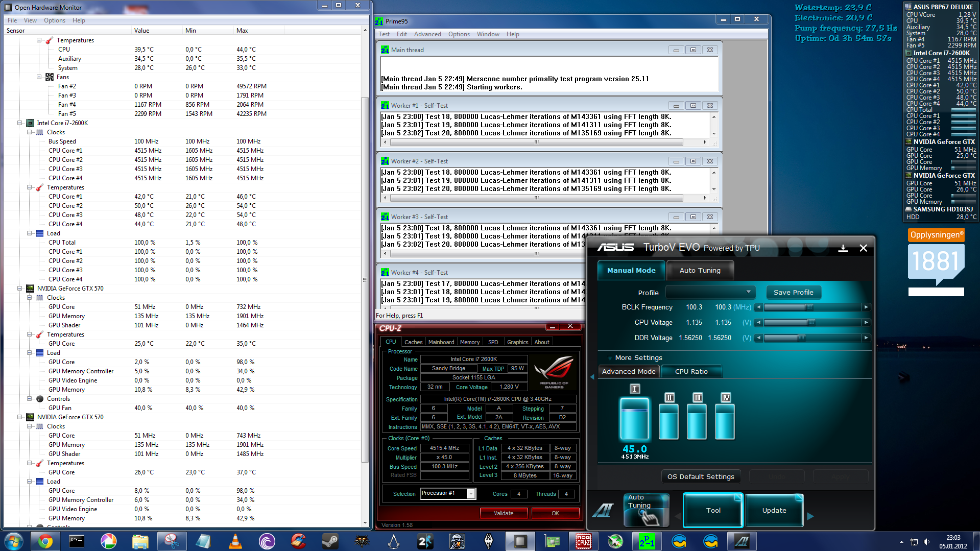Viewport: 980px width, 551px height.
Task: Toggle core III selector in CPU Ratio
Action: [x=698, y=397]
